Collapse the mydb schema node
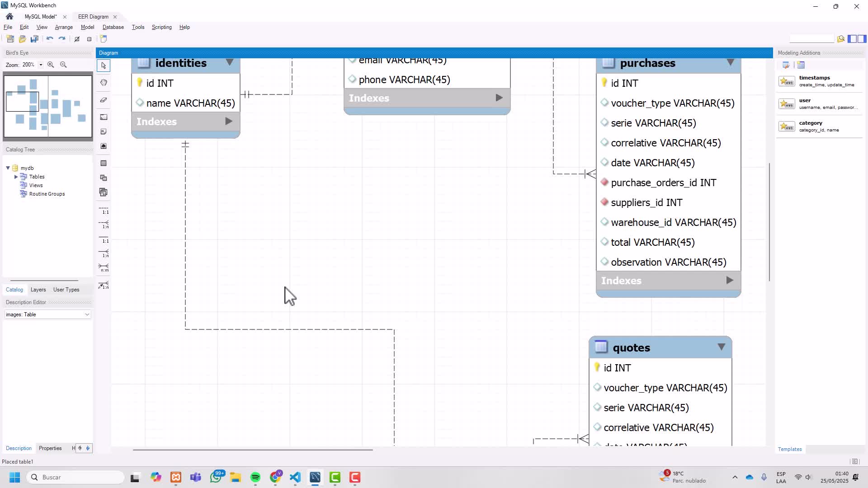The width and height of the screenshot is (868, 488). [8, 168]
